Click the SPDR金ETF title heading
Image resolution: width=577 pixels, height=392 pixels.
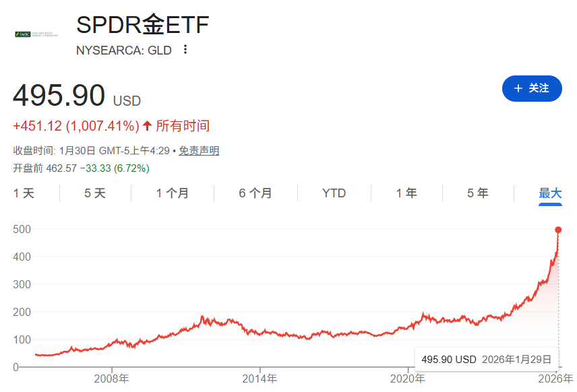pos(143,25)
